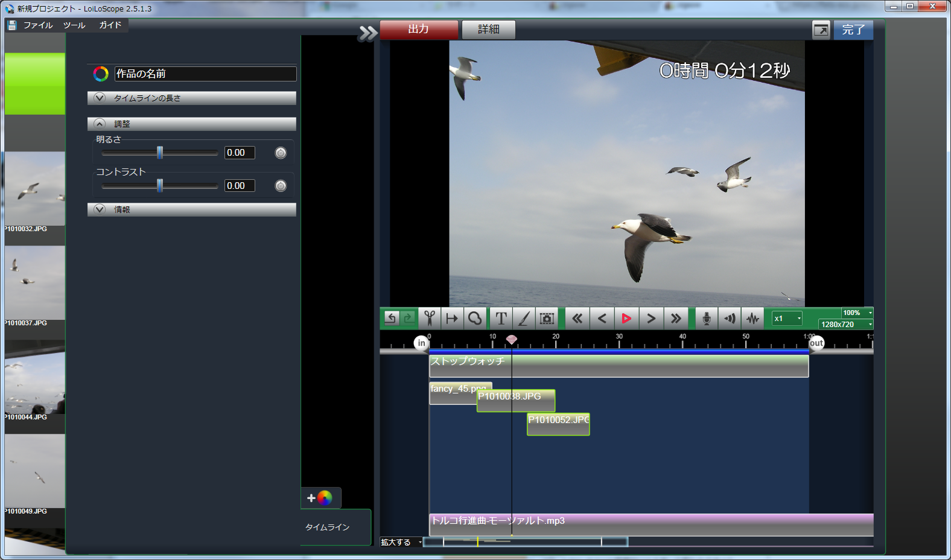This screenshot has height=560, width=951.
Task: Adjust the 明るさ brightness slider handle
Action: [x=160, y=153]
